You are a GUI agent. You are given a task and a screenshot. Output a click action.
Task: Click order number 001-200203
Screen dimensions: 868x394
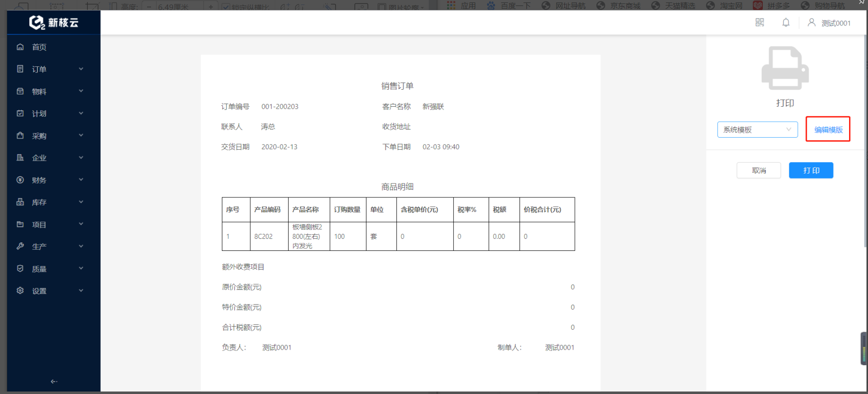tap(280, 107)
